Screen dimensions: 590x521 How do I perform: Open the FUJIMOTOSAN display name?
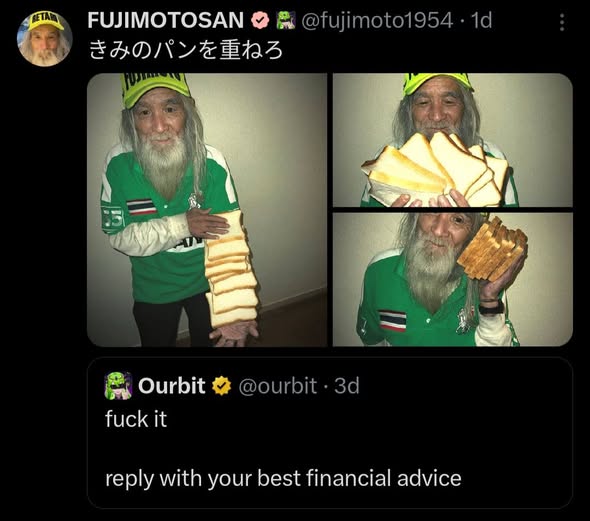(166, 20)
